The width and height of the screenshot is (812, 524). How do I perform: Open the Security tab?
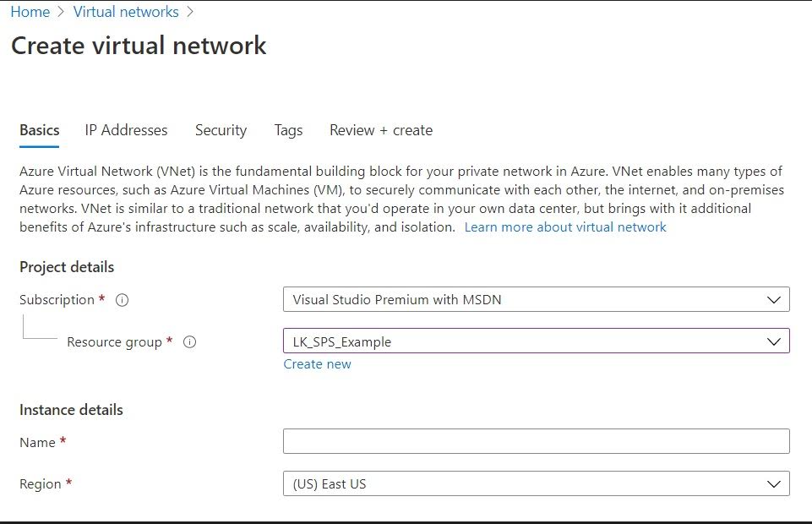(221, 130)
